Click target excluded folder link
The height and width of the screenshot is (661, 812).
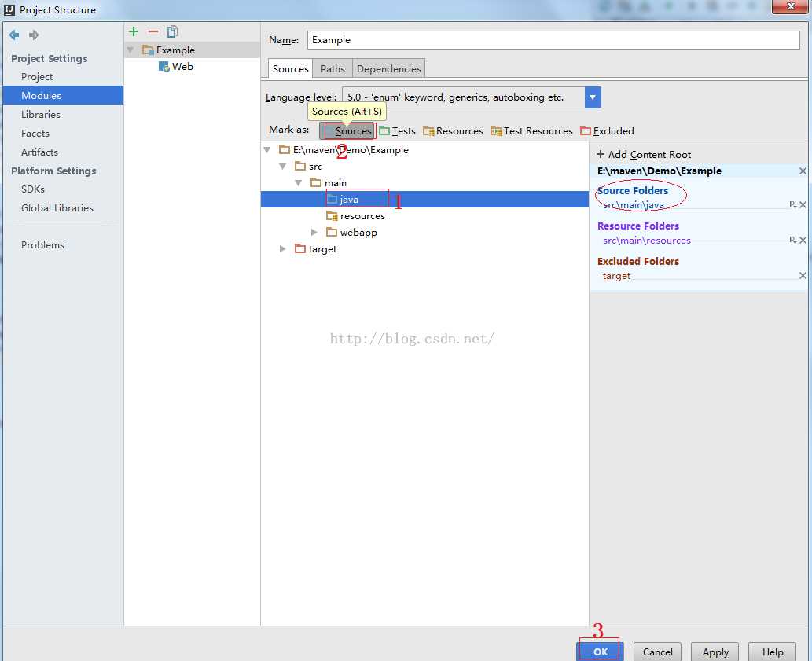click(x=616, y=276)
